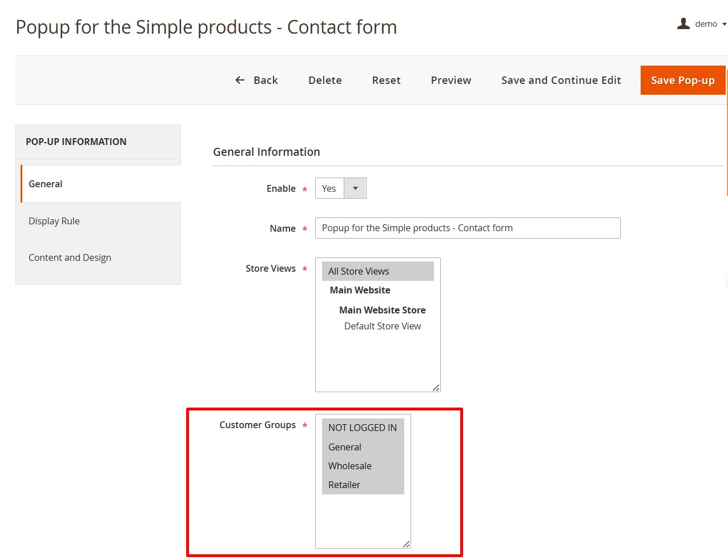Viewport: 728px width, 560px height.
Task: Pick the Retailer customer group
Action: pyautogui.click(x=344, y=485)
